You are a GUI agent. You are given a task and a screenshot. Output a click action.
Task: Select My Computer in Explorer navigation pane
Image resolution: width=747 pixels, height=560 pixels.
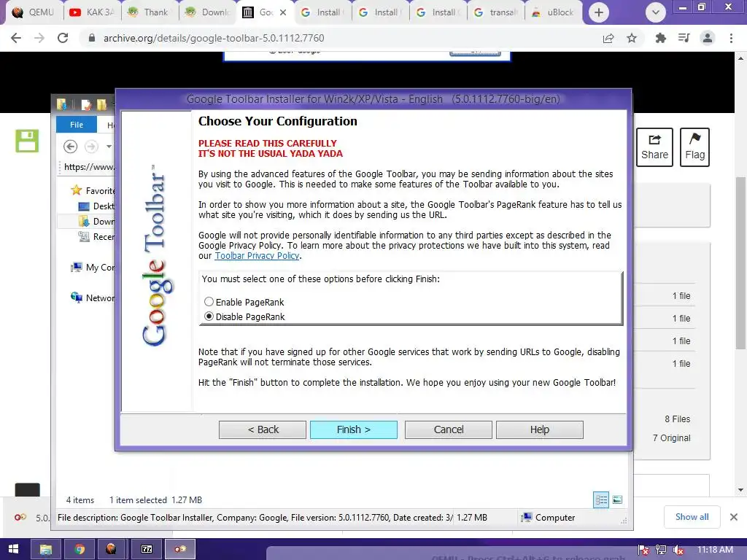click(93, 267)
